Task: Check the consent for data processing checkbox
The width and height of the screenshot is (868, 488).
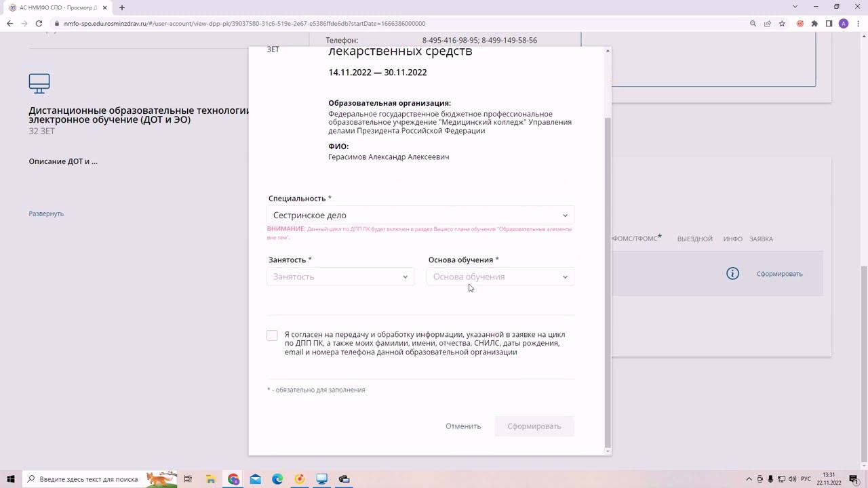Action: (272, 335)
